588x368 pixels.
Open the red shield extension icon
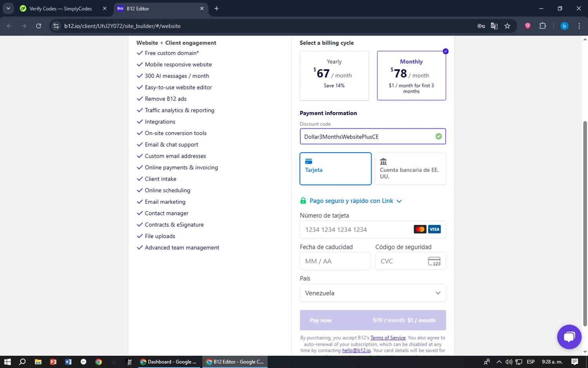click(x=528, y=26)
